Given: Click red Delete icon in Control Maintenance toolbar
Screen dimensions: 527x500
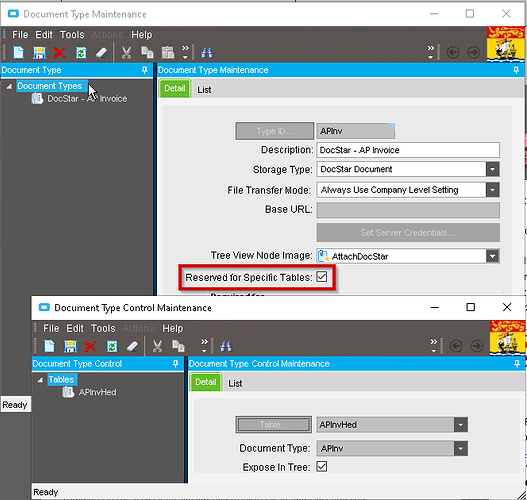Looking at the screenshot, I should pyautogui.click(x=91, y=346).
